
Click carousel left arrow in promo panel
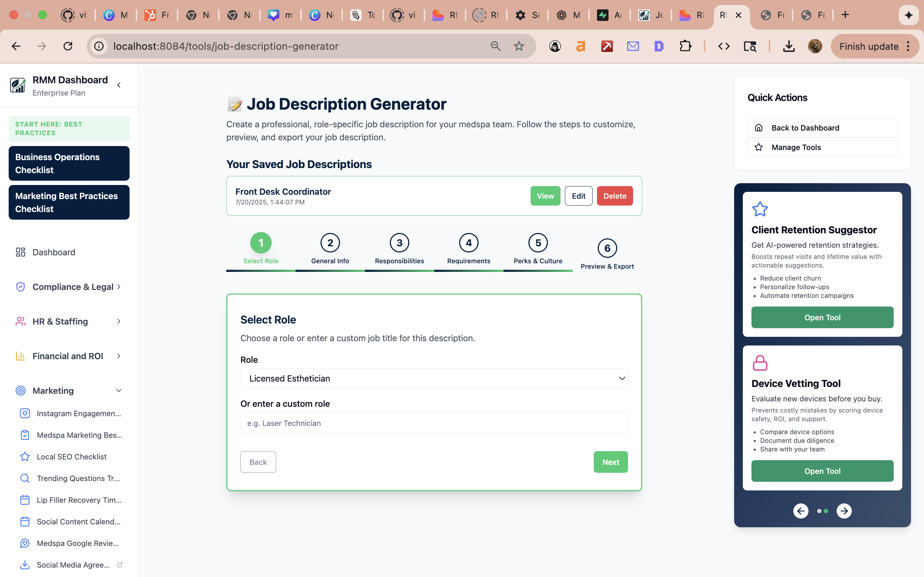click(x=801, y=511)
